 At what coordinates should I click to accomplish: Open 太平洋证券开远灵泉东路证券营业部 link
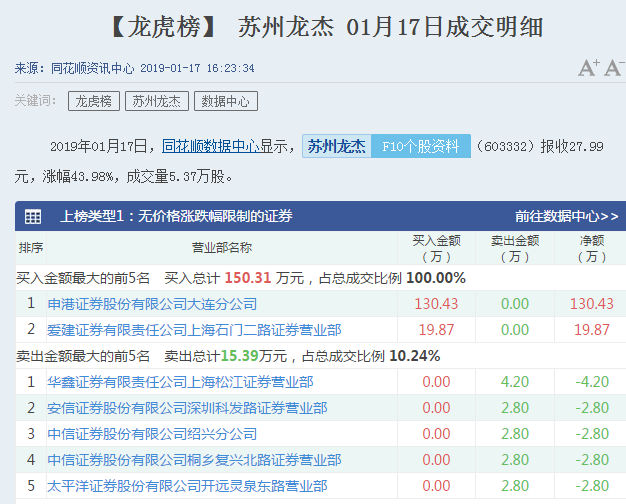[187, 486]
